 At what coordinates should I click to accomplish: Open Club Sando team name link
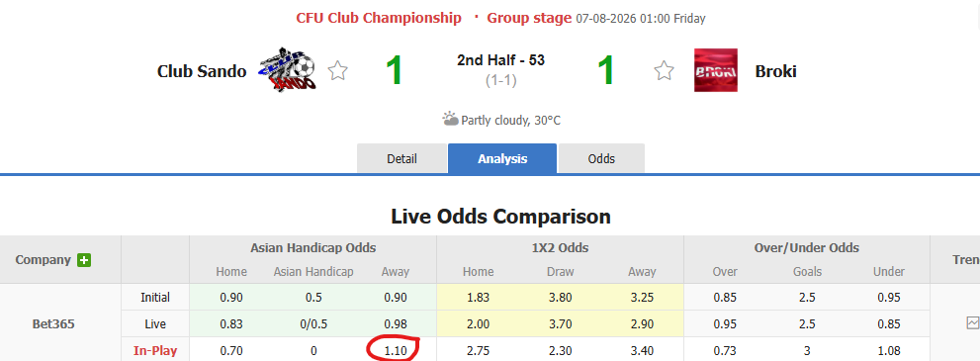coord(202,71)
